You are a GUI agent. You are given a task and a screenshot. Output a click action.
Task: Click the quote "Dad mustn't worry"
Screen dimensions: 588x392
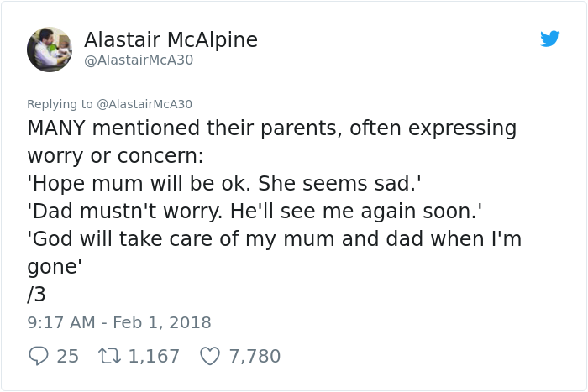pyautogui.click(x=255, y=212)
